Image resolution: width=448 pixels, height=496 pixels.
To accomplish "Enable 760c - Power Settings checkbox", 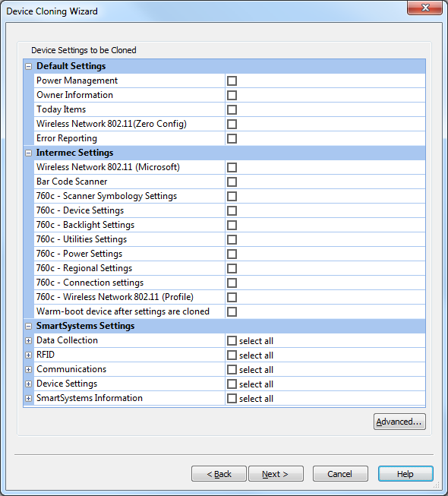I will [232, 254].
